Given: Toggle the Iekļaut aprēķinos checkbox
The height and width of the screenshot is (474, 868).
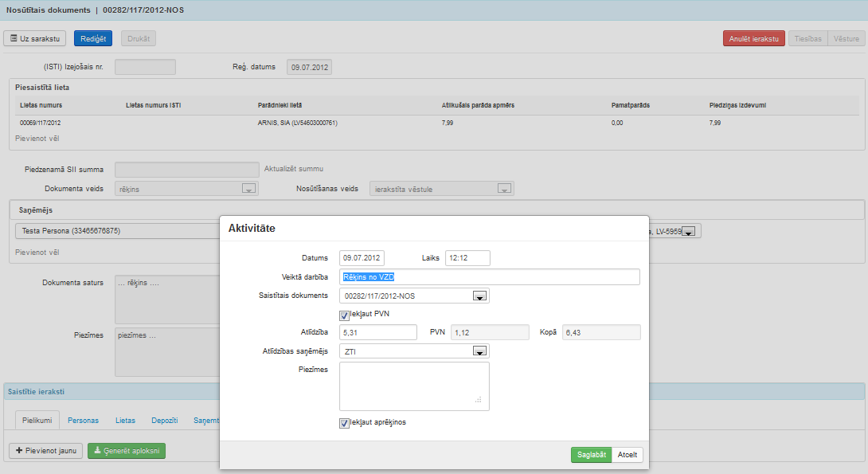Looking at the screenshot, I should pyautogui.click(x=344, y=424).
